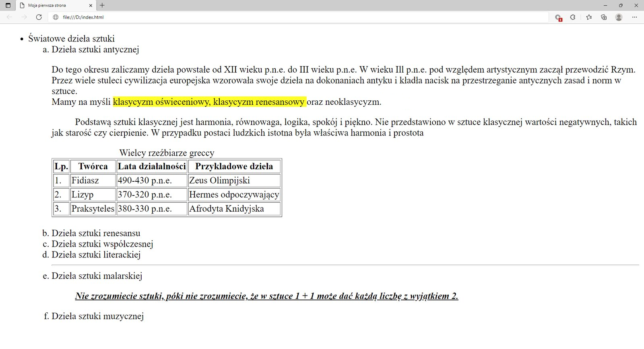Go forward with the forward arrow
The image size is (644, 349).
coord(24,17)
